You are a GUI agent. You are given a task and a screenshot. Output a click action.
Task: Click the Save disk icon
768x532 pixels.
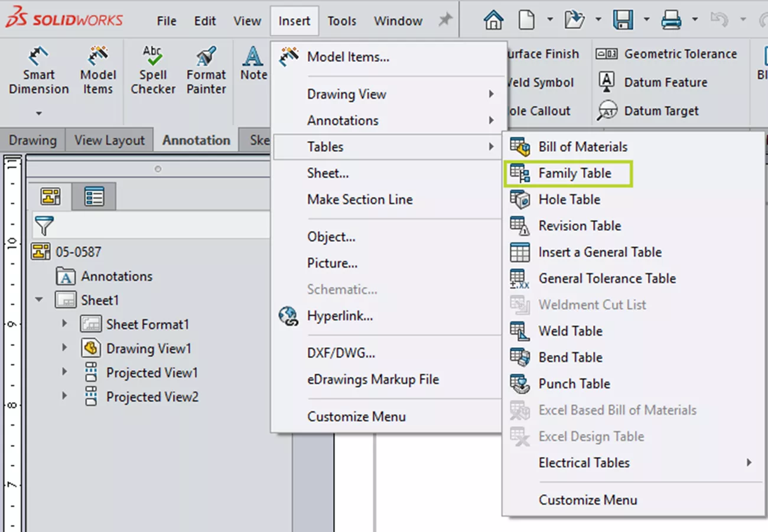pyautogui.click(x=623, y=21)
